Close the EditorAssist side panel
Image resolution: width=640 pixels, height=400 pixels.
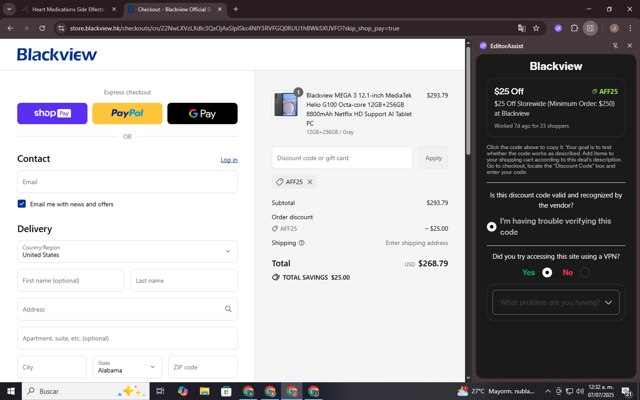coord(630,46)
